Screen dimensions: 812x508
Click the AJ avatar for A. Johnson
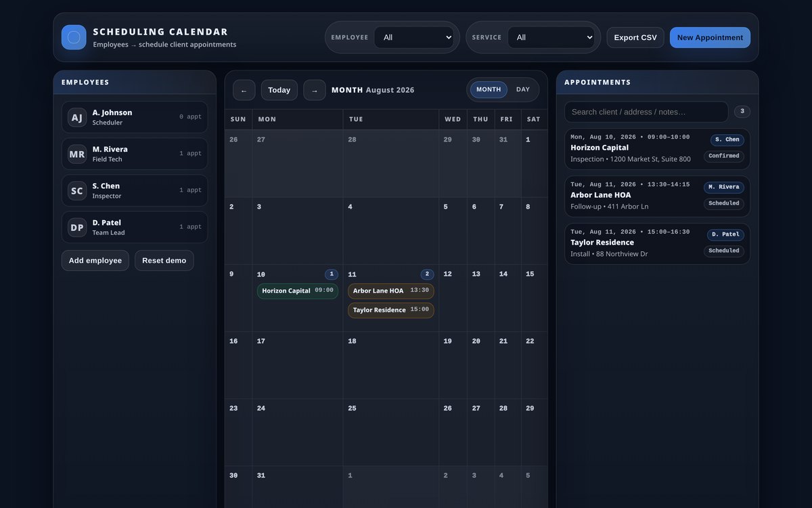(x=77, y=117)
